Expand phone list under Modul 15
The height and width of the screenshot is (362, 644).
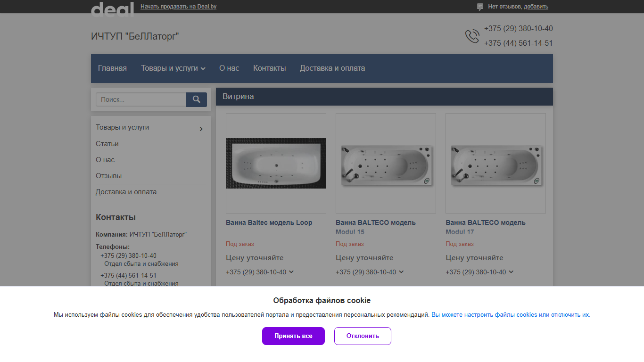click(401, 272)
